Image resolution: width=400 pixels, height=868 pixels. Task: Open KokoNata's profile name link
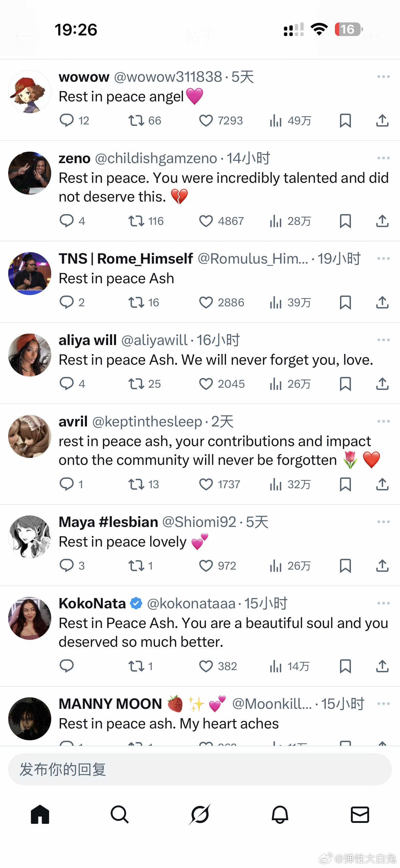92,603
